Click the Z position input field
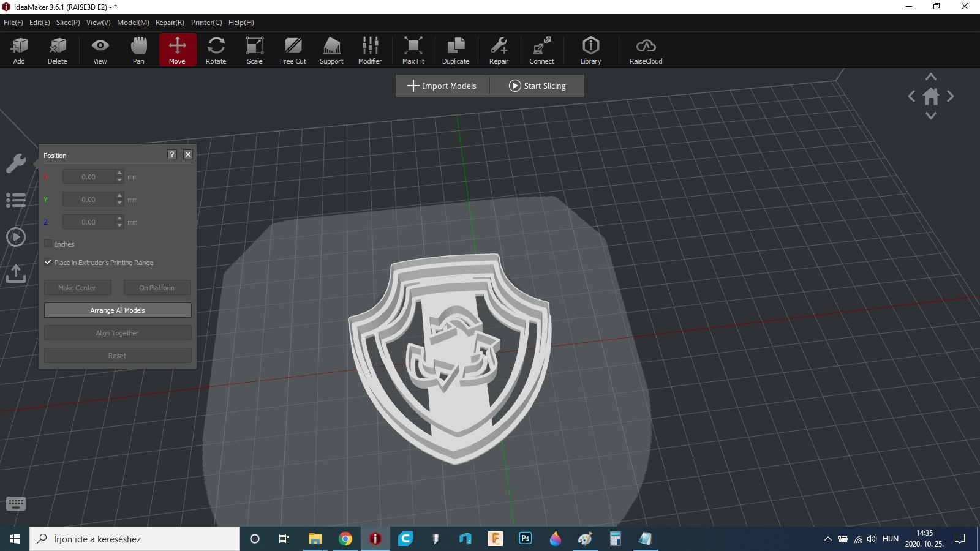980x551 pixels. (x=89, y=222)
